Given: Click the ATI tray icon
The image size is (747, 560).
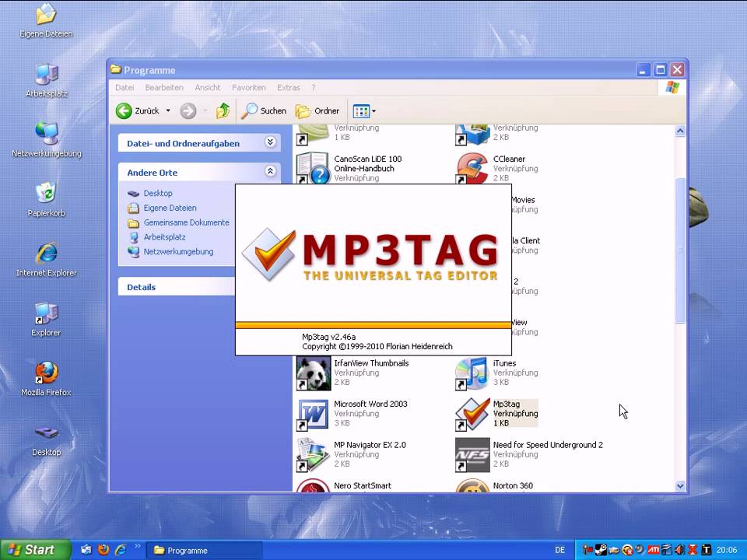Looking at the screenshot, I should coord(653,550).
